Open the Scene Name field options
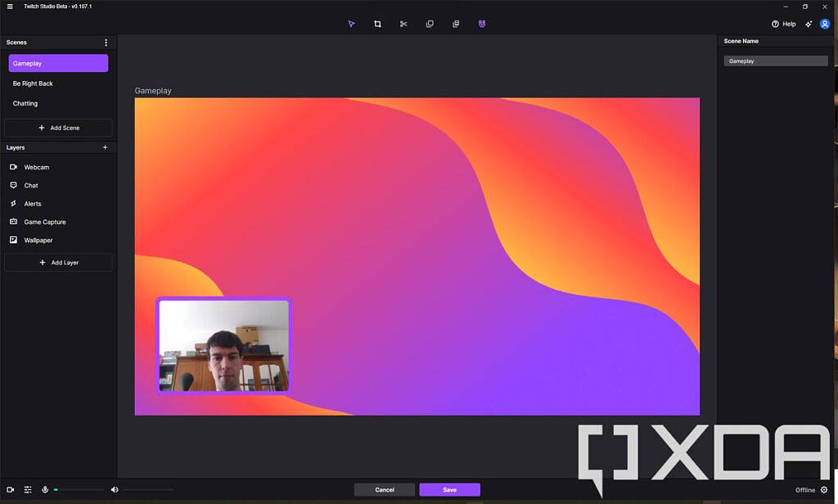The image size is (838, 504). tap(775, 60)
